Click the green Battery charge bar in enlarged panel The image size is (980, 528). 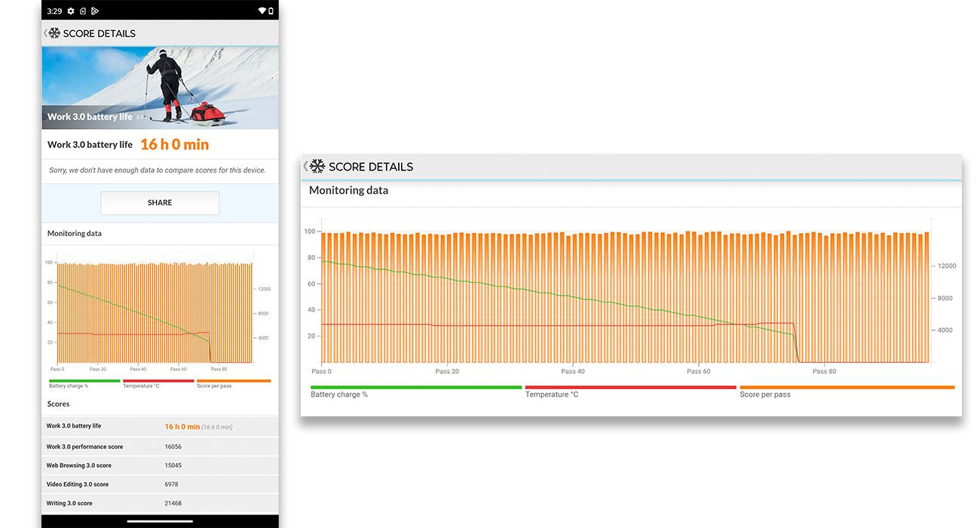416,388
